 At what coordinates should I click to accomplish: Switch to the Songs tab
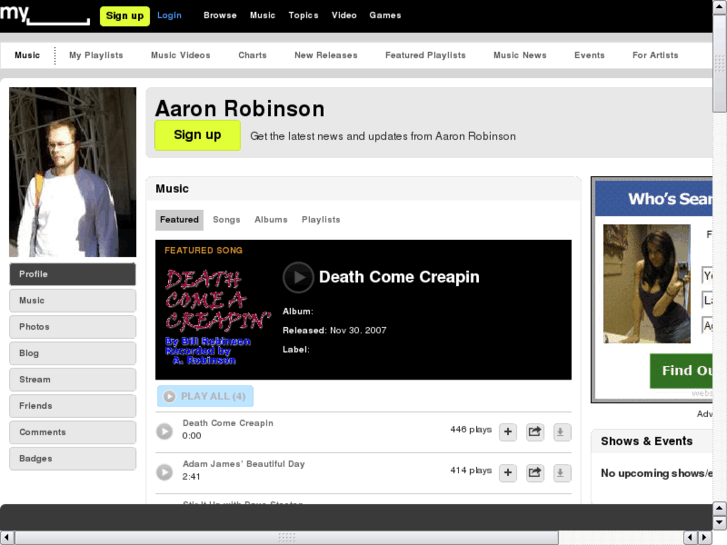click(226, 220)
